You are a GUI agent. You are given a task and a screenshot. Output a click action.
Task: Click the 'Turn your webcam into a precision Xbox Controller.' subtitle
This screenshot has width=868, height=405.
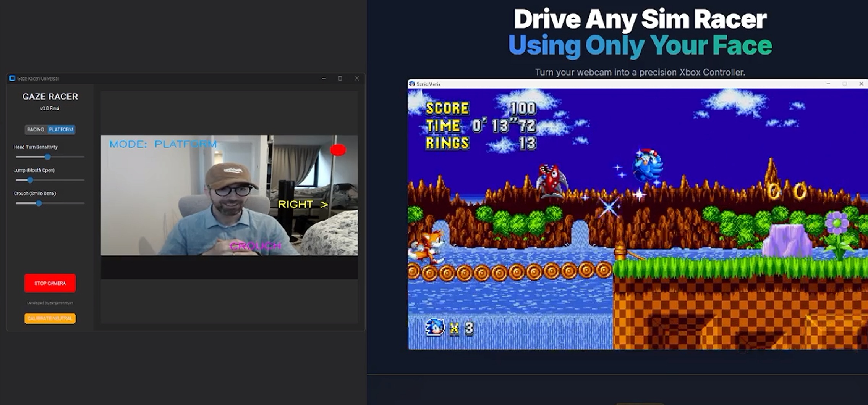tap(640, 72)
